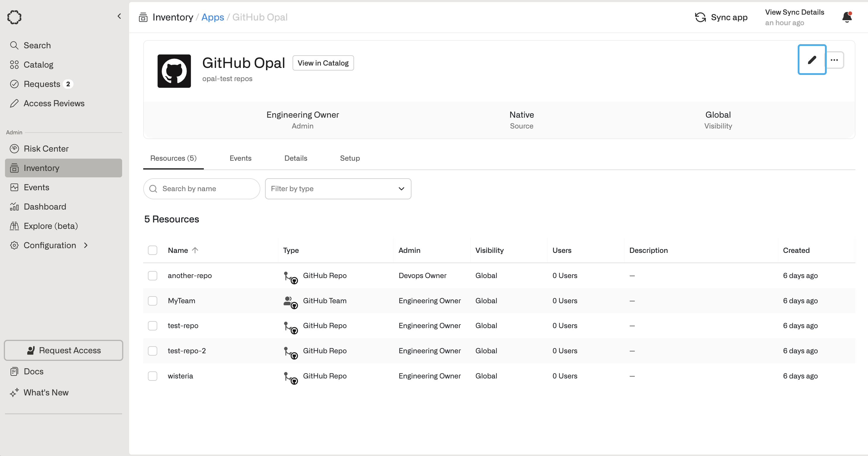The height and width of the screenshot is (456, 868).
Task: Tick the select-all checkbox in table header
Action: pyautogui.click(x=153, y=250)
